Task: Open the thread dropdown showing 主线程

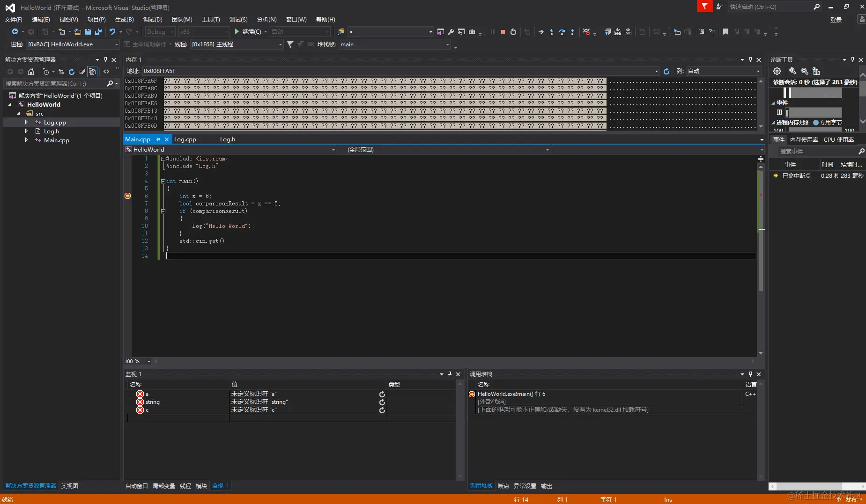Action: pyautogui.click(x=237, y=44)
